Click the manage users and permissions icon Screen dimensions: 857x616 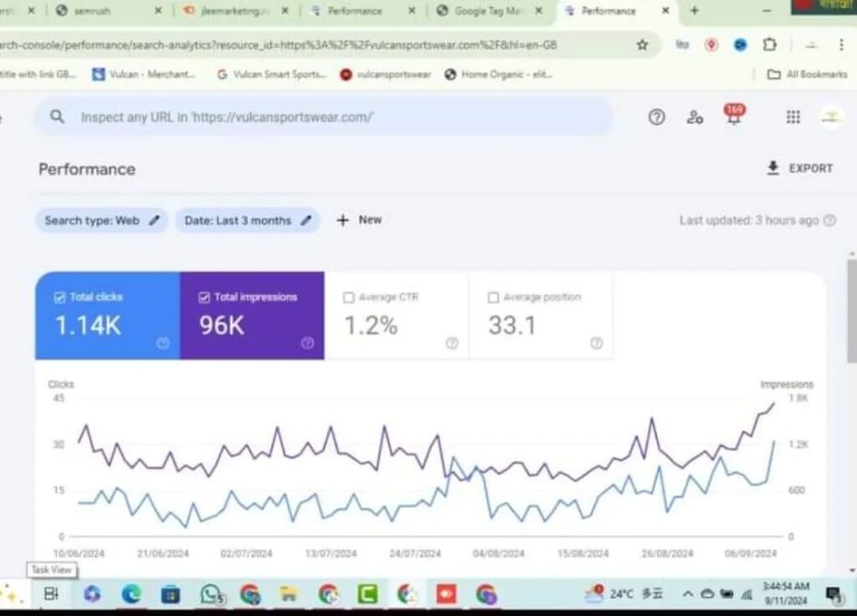[x=695, y=117]
